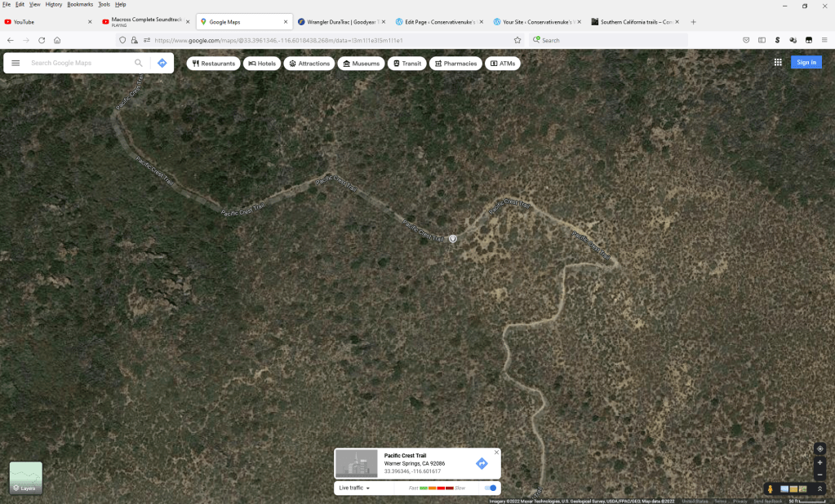Screen dimensions: 835x504
Task: Toggle the Live traffic switch
Action: click(491, 488)
